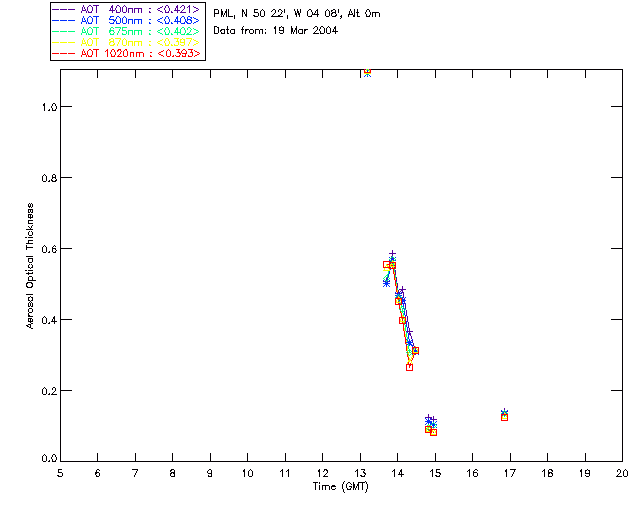Click the 0.6 y-axis tick label
Viewport: 640px width, 512px height.
point(48,249)
